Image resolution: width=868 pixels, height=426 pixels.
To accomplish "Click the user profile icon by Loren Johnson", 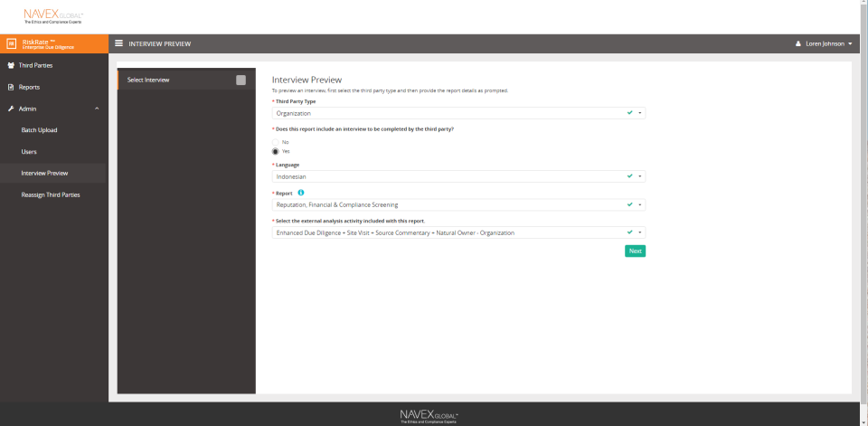I will coord(798,43).
